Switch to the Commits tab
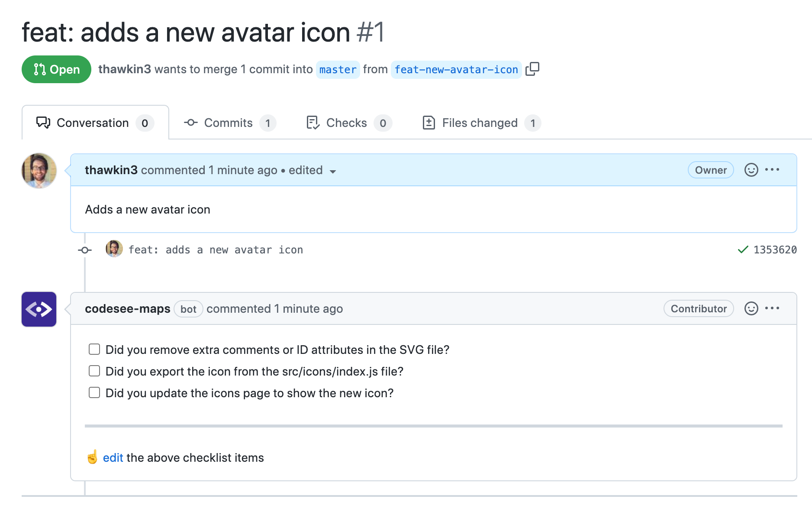The height and width of the screenshot is (512, 812). click(x=229, y=123)
